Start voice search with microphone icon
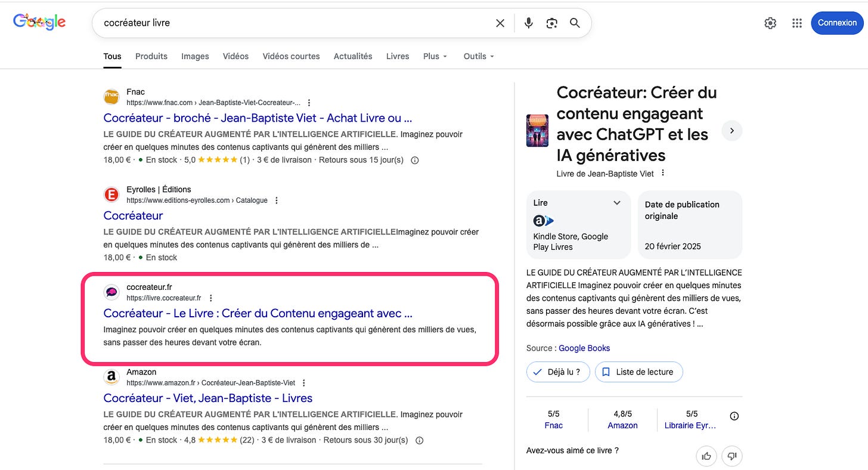This screenshot has height=470, width=868. [x=528, y=23]
